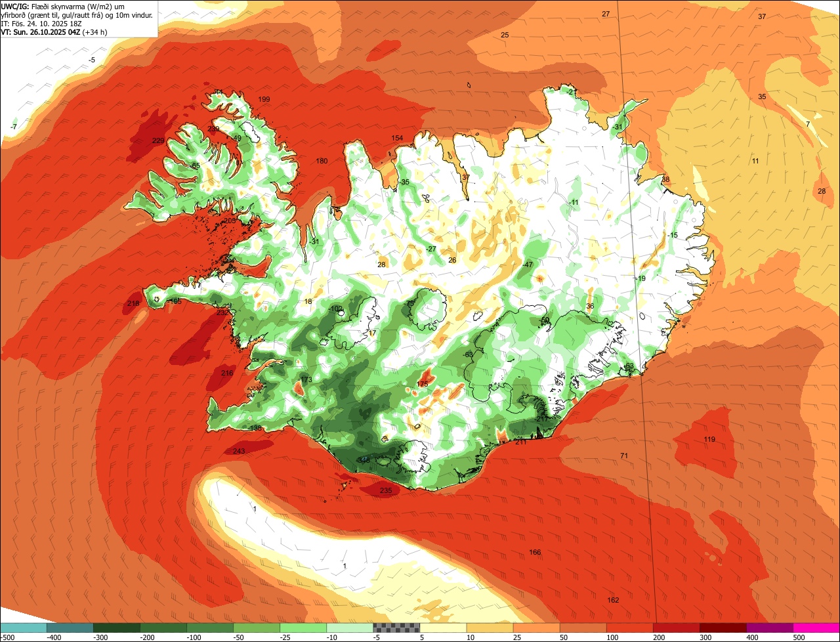Click the coastal value '211'
The height and width of the screenshot is (642, 840).
(x=520, y=442)
